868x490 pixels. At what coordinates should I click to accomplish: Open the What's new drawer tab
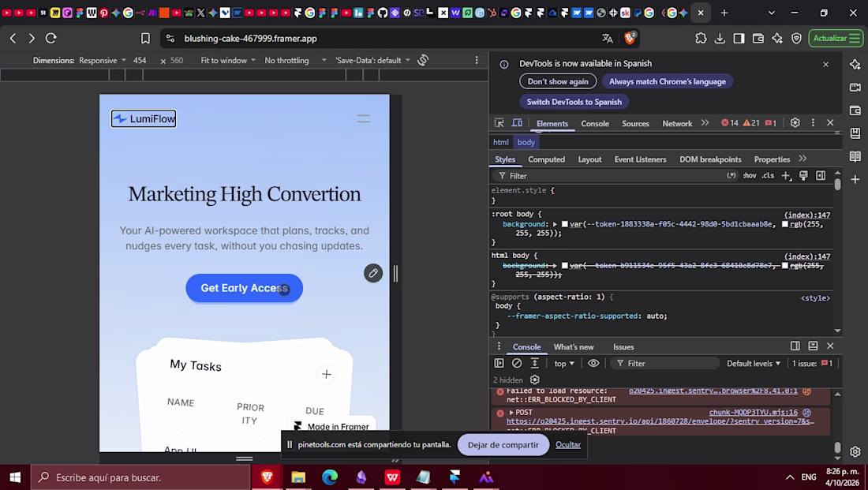[x=574, y=346]
